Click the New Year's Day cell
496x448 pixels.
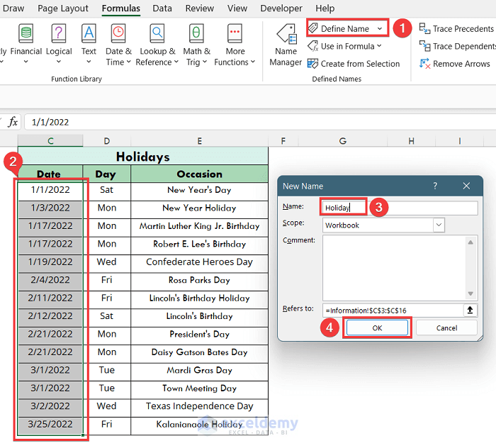[199, 190]
